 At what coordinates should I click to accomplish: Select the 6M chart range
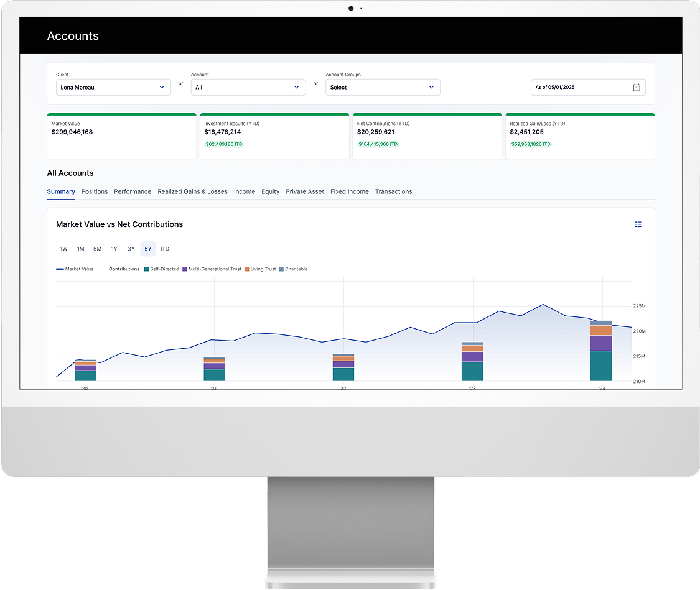(97, 249)
